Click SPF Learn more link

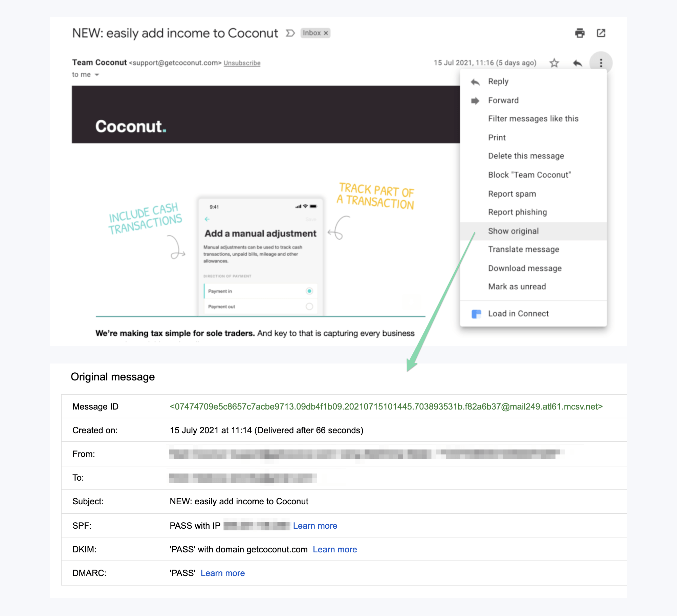pyautogui.click(x=315, y=526)
